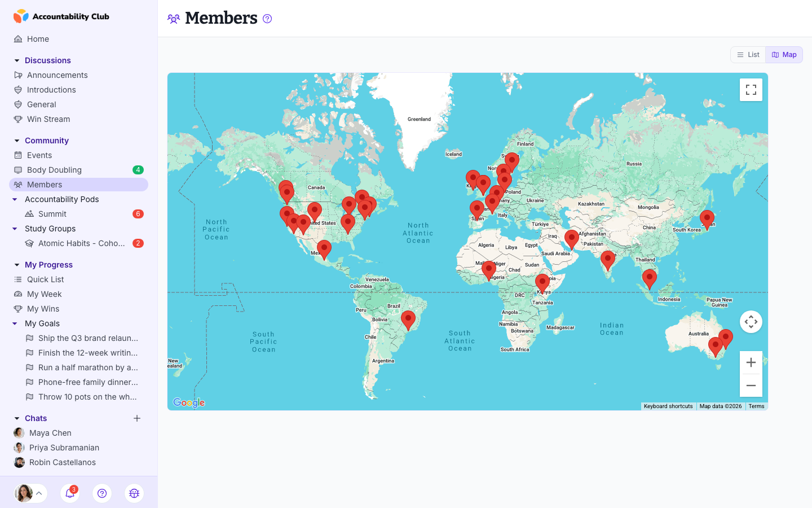
Task: Click the My Week gauge icon
Action: [x=18, y=294]
